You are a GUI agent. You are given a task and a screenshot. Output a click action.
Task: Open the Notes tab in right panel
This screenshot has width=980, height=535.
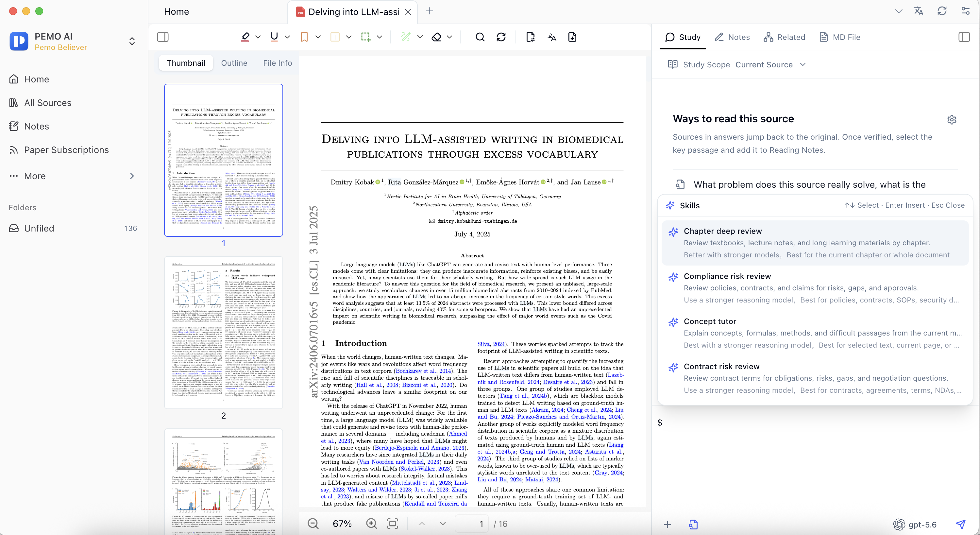tap(732, 37)
